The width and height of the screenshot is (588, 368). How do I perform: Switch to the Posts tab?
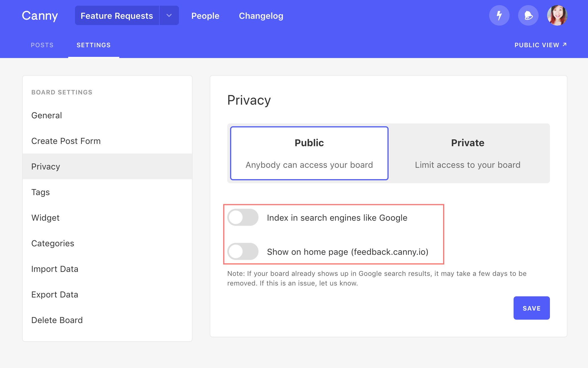click(x=42, y=45)
